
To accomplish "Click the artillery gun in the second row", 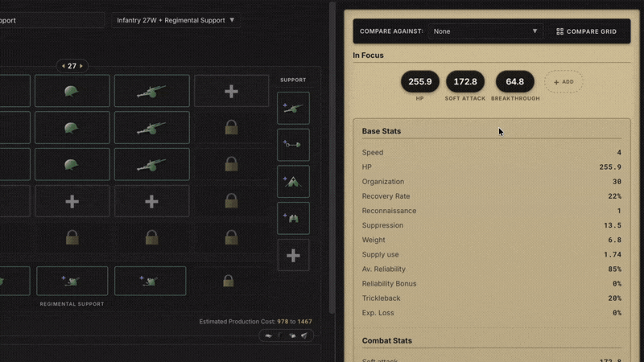I will pos(151,128).
